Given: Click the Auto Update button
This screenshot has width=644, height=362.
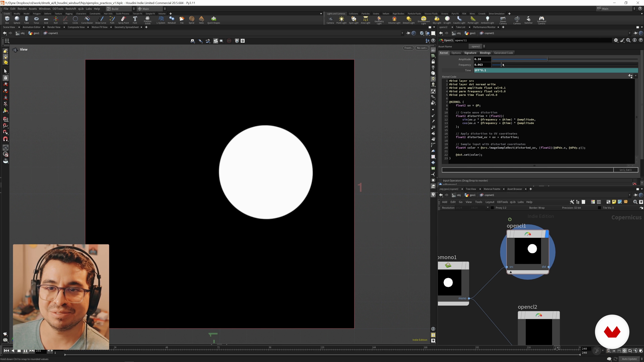Looking at the screenshot, I should [x=629, y=359].
